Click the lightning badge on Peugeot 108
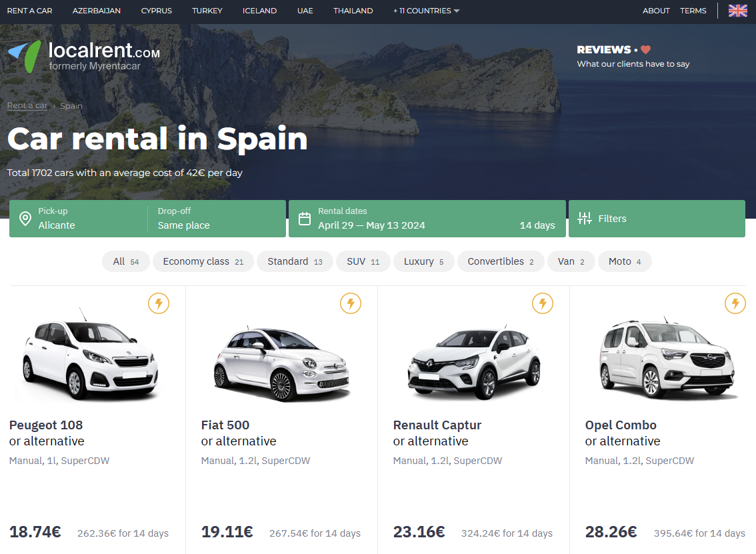The image size is (756, 554). (159, 304)
